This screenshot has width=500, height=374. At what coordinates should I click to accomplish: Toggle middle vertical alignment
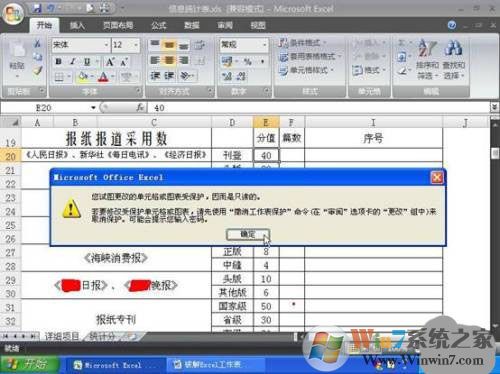pyautogui.click(x=169, y=44)
